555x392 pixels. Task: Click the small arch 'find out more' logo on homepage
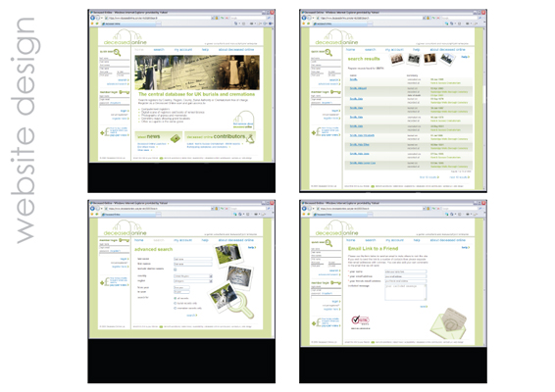click(x=243, y=120)
